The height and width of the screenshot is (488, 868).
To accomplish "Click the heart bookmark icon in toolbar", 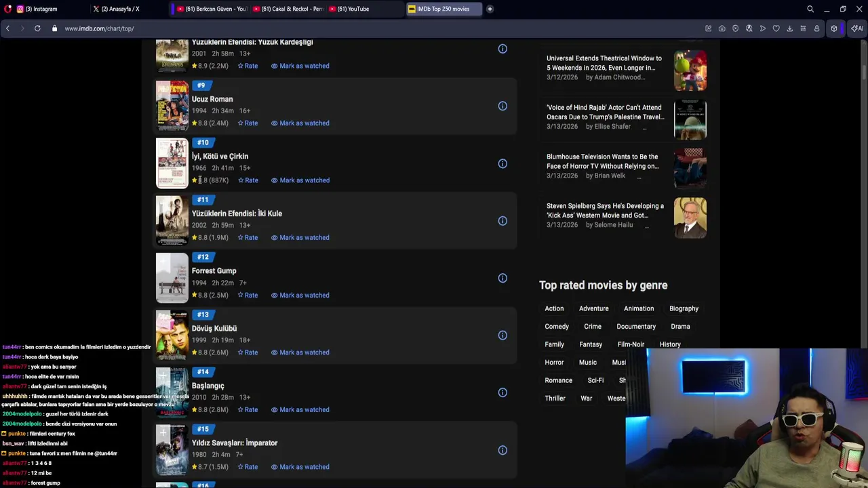I will pos(776,28).
